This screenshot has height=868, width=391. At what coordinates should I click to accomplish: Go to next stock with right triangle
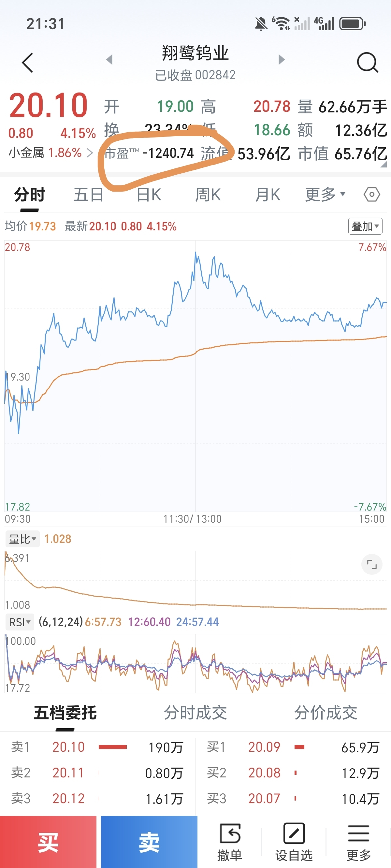tap(282, 60)
